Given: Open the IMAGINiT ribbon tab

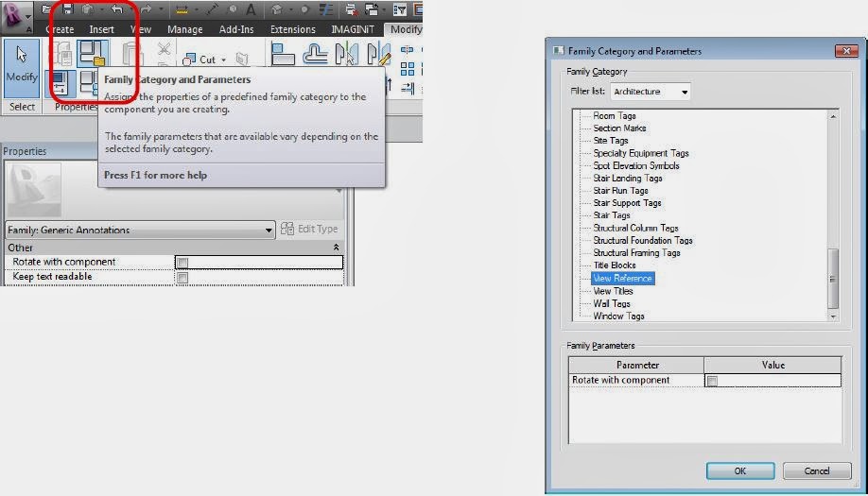Looking at the screenshot, I should click(353, 29).
